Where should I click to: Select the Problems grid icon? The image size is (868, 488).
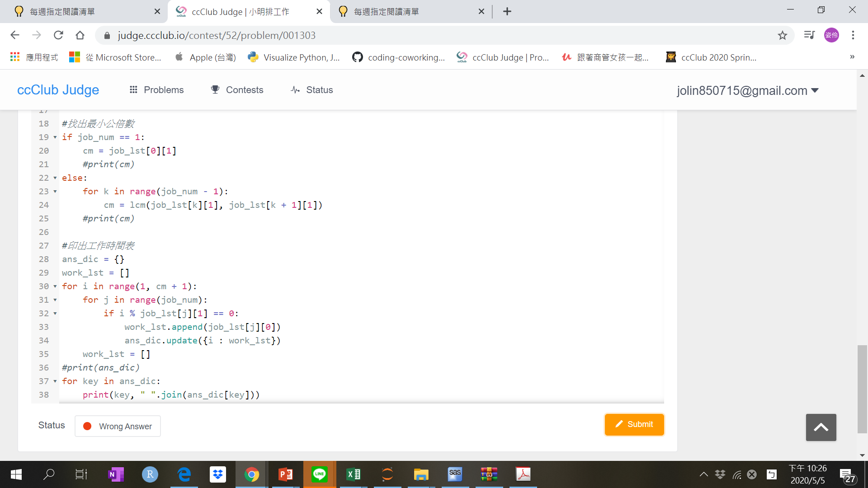pyautogui.click(x=134, y=89)
